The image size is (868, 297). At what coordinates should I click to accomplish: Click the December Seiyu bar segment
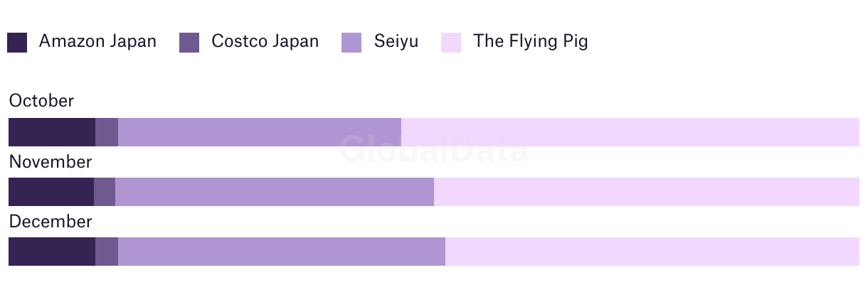coord(282,252)
